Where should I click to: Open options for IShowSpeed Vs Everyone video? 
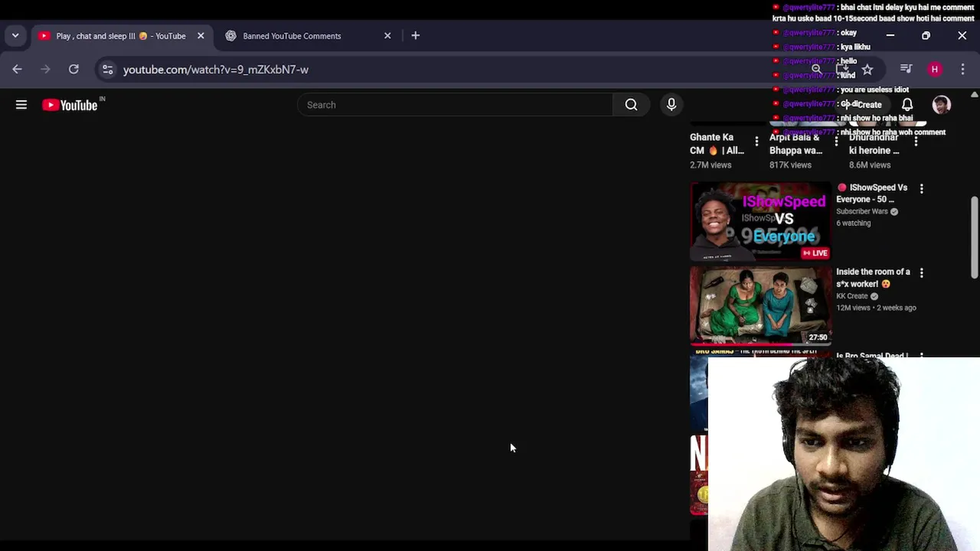922,188
